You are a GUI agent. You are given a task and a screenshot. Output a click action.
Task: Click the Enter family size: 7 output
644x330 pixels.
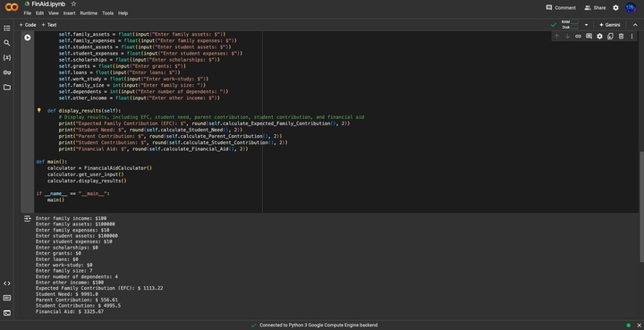[64, 271]
